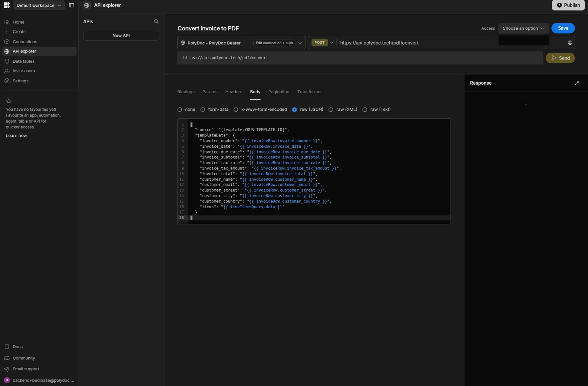Click the PolyDoc connection globe icon
This screenshot has height=386, width=588.
point(183,43)
